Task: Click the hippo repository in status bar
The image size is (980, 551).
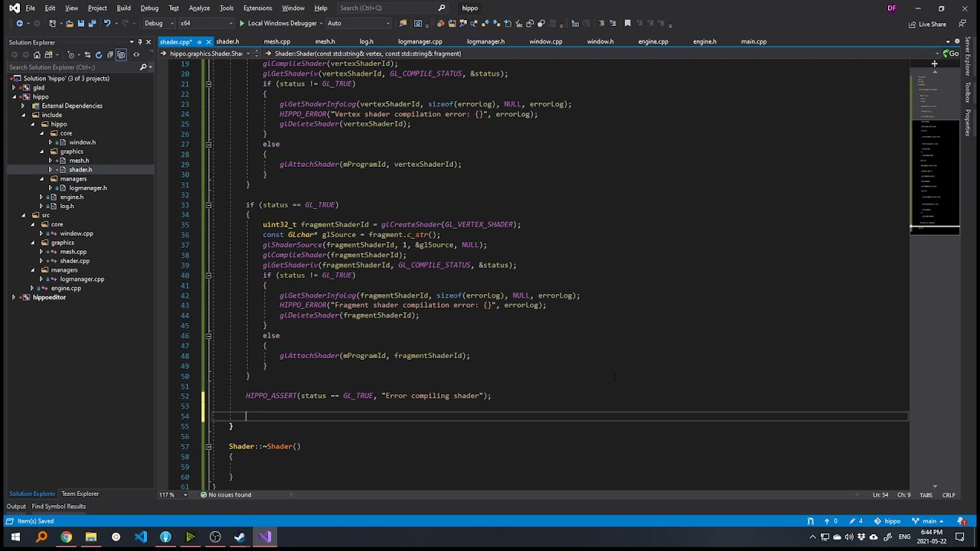Action: click(887, 521)
